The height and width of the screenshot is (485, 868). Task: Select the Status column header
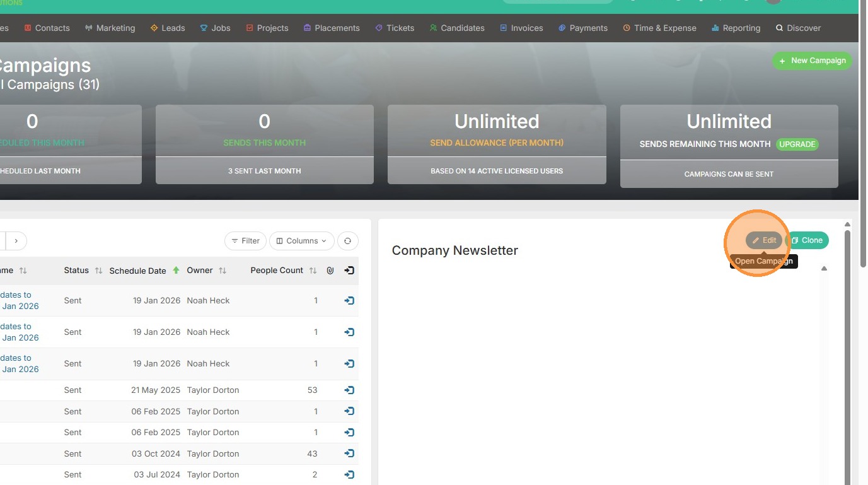tap(76, 271)
